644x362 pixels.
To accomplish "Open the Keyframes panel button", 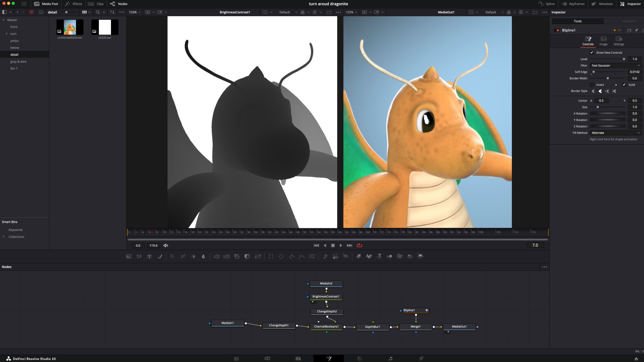I will pyautogui.click(x=573, y=4).
